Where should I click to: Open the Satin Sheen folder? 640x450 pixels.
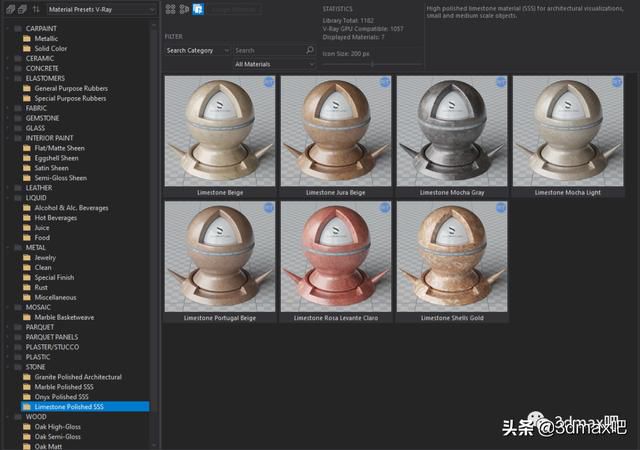point(51,168)
